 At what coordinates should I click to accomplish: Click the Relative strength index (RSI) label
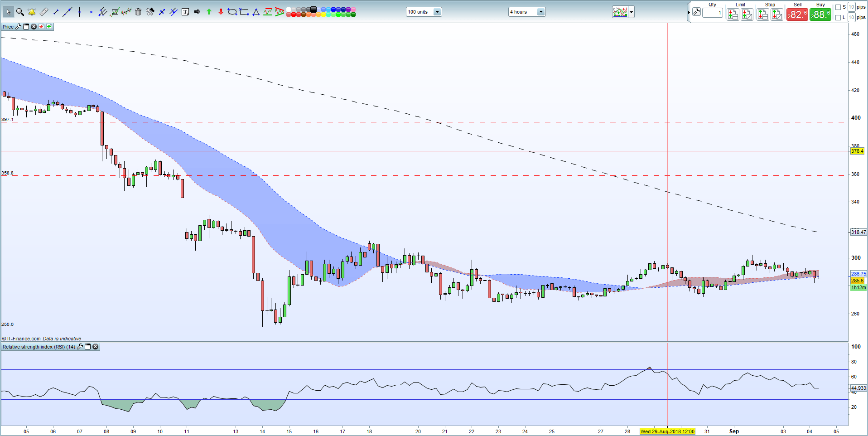pyautogui.click(x=39, y=347)
